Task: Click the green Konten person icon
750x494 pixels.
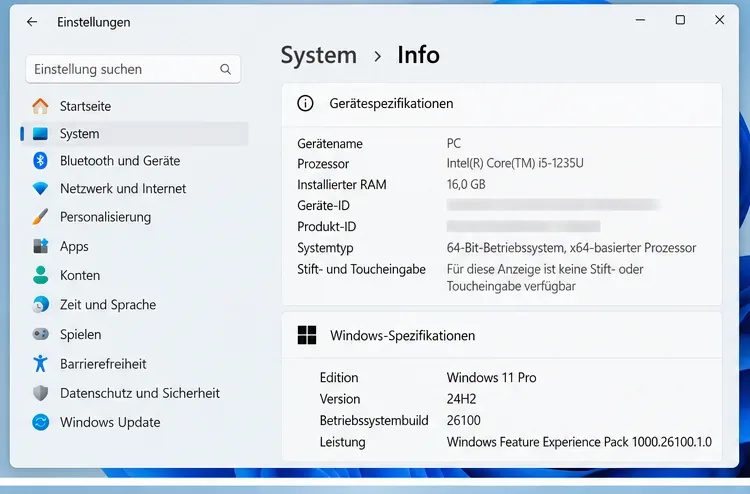Action: pos(41,275)
